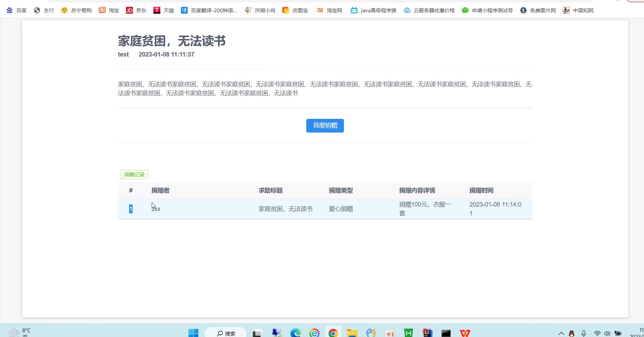Open the 百度翻译 bookmark
The height and width of the screenshot is (337, 644).
pos(209,10)
